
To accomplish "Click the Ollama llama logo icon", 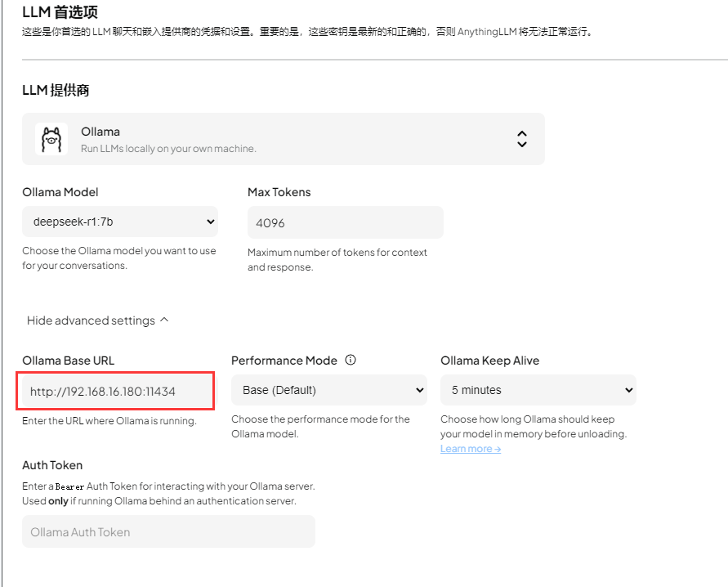I will 51,139.
